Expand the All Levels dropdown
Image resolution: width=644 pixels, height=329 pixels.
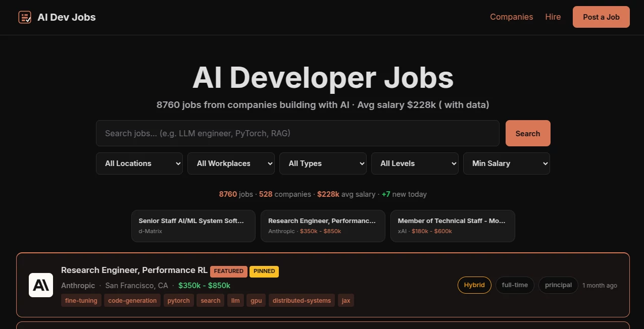[x=415, y=163]
